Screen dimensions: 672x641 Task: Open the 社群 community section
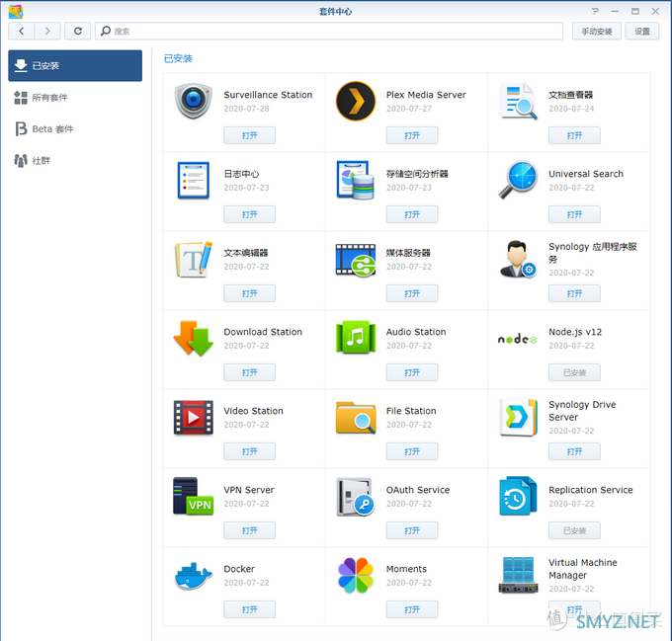(75, 161)
